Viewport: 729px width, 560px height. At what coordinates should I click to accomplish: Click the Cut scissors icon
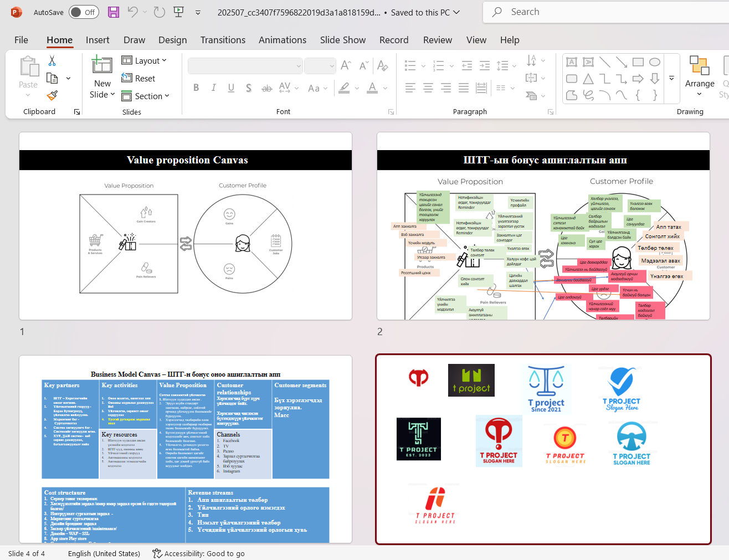click(52, 60)
